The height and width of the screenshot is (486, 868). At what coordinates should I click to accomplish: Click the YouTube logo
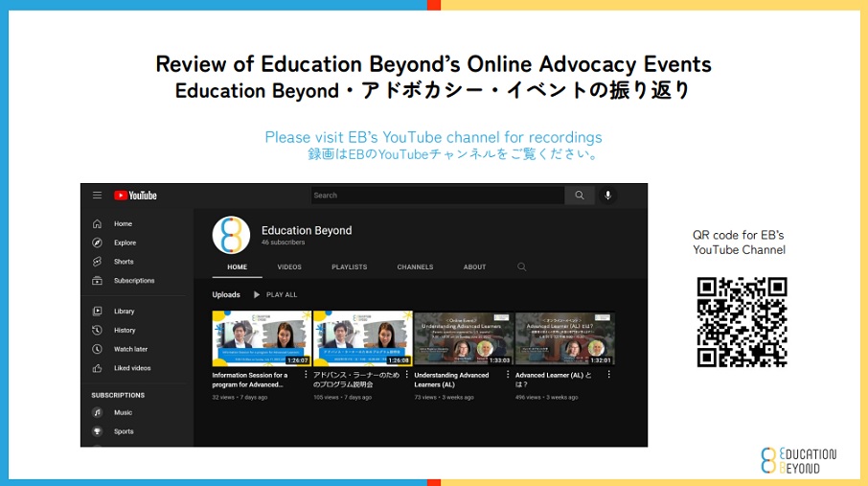pos(136,196)
